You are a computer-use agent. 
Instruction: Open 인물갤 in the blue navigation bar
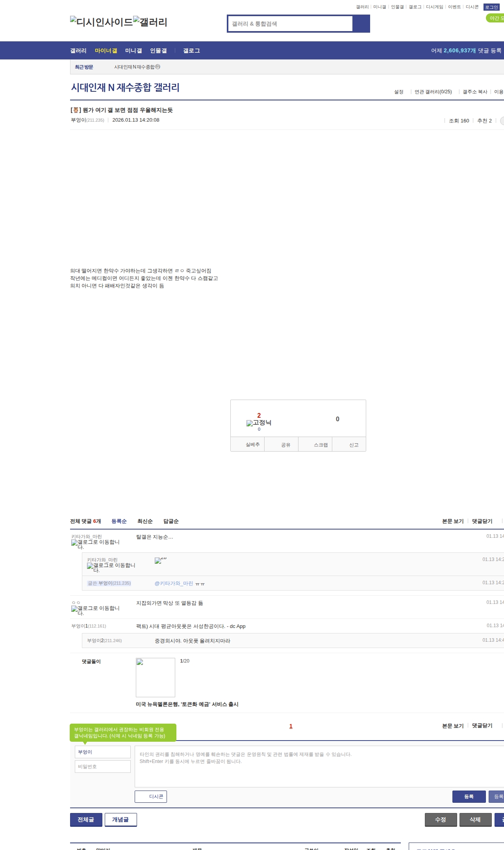[158, 51]
